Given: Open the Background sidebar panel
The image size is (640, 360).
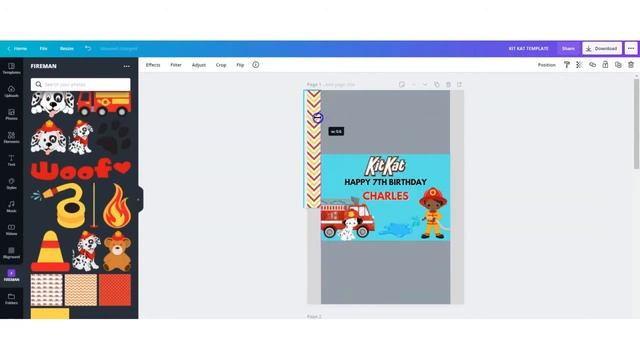Looking at the screenshot, I should (x=11, y=253).
